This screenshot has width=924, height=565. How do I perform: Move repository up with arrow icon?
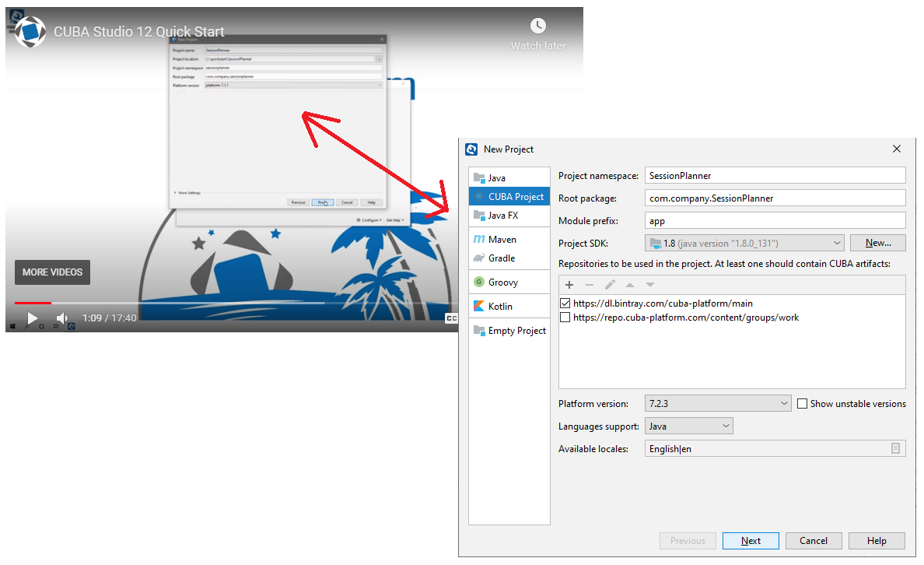pos(630,285)
